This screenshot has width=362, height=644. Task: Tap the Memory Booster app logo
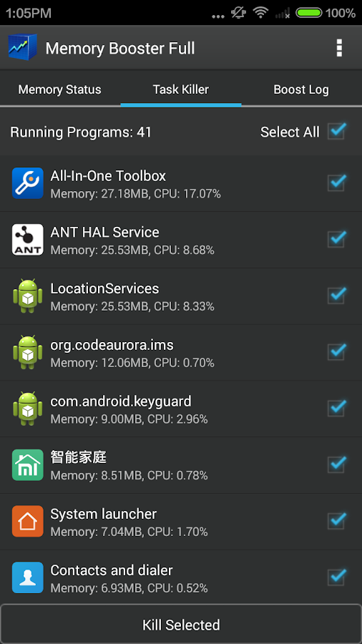(x=23, y=48)
